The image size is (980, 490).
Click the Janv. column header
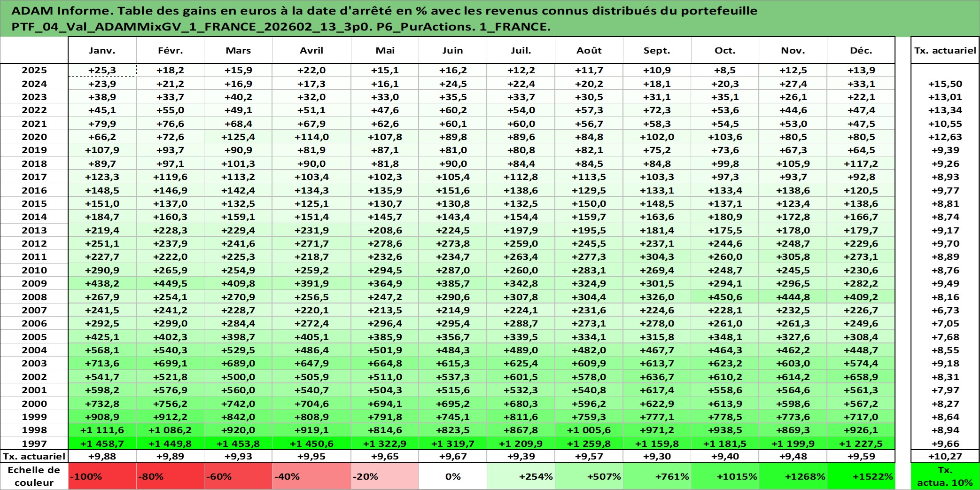[x=102, y=50]
